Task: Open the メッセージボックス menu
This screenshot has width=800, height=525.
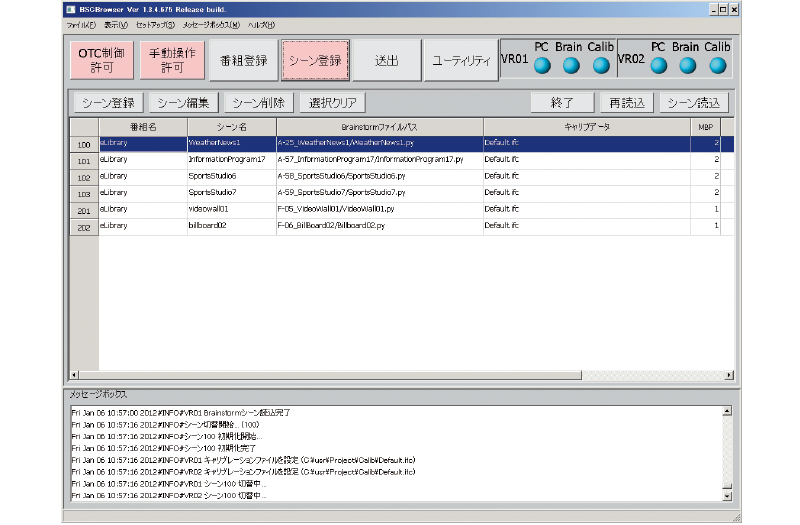Action: pos(212,24)
